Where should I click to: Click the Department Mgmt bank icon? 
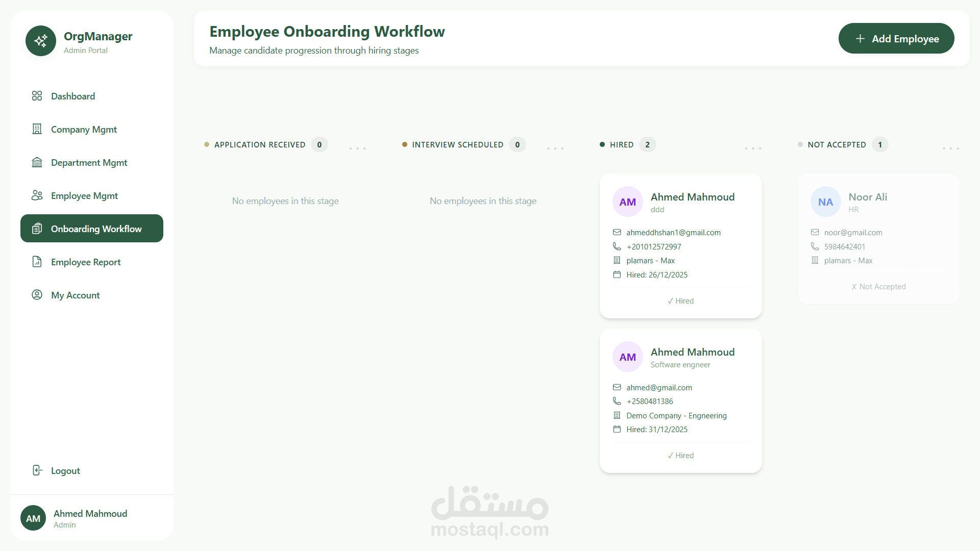pyautogui.click(x=37, y=162)
